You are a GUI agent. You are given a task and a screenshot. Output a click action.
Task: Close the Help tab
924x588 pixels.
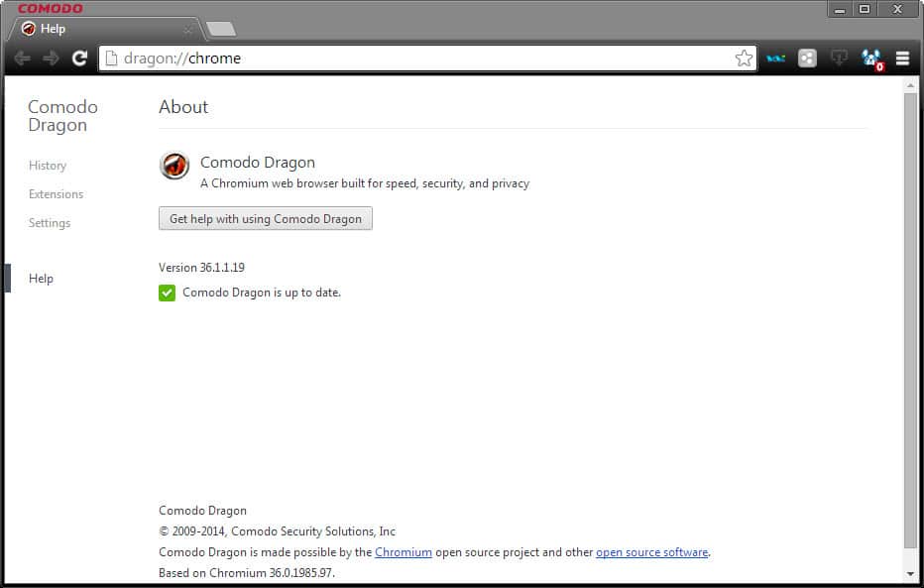point(188,30)
